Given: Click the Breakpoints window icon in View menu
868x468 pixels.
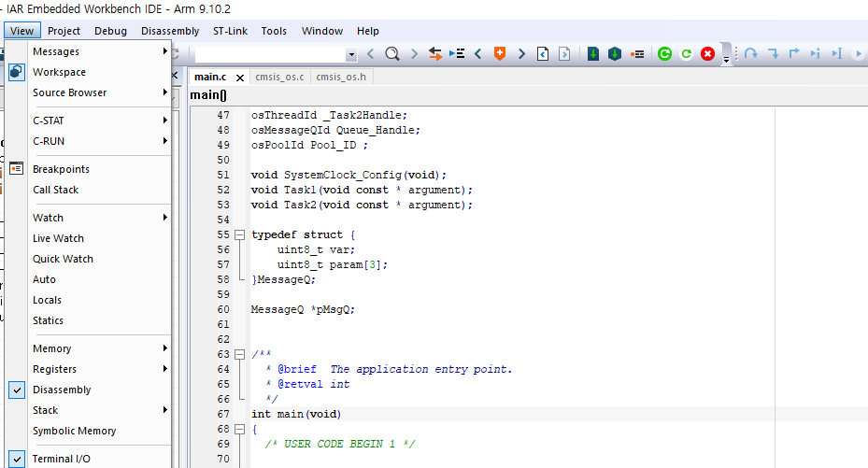Looking at the screenshot, I should 17,169.
